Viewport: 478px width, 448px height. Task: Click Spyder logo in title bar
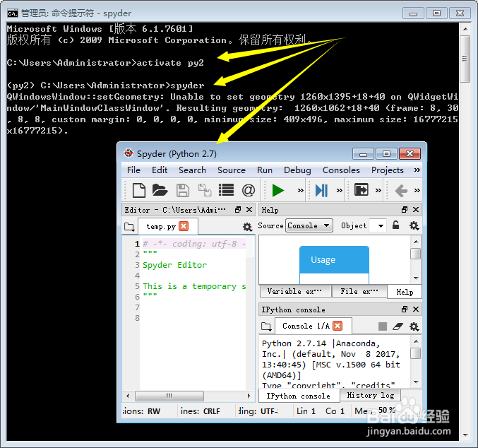[129, 153]
